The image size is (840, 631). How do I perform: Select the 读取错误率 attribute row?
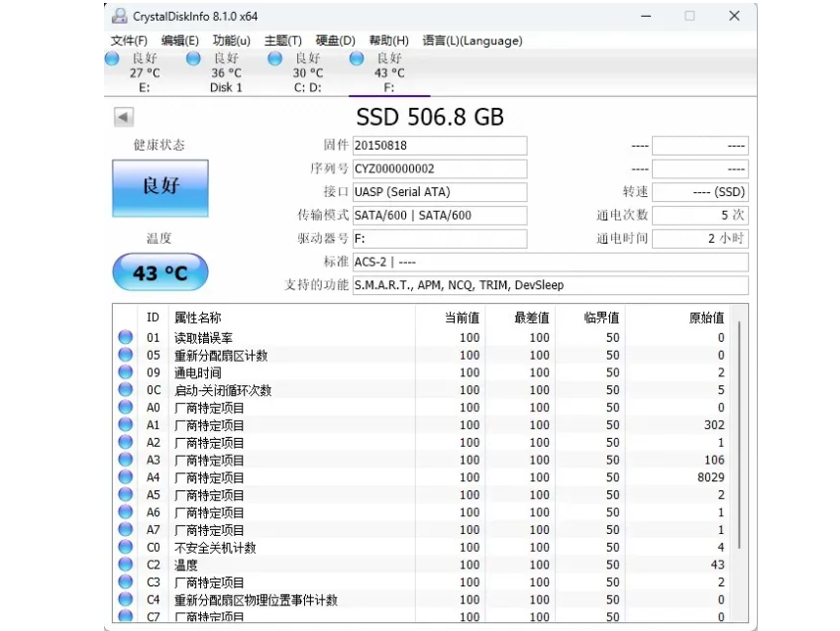pos(422,338)
